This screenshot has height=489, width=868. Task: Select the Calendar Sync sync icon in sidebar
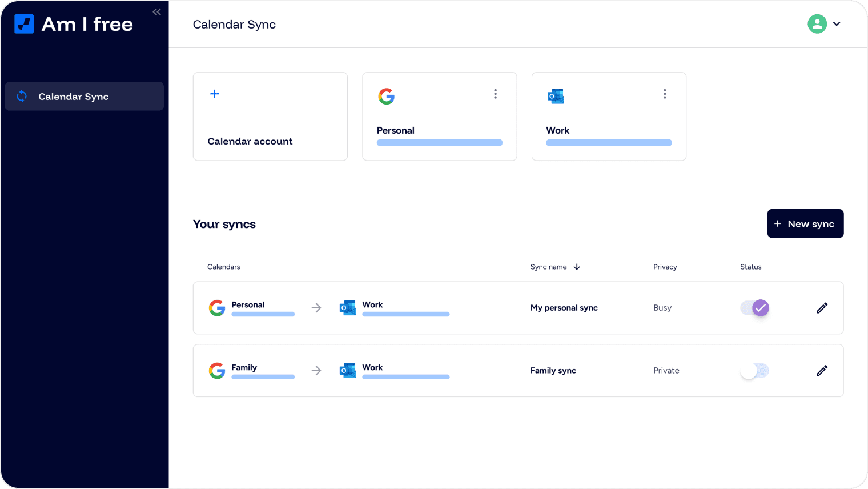21,96
